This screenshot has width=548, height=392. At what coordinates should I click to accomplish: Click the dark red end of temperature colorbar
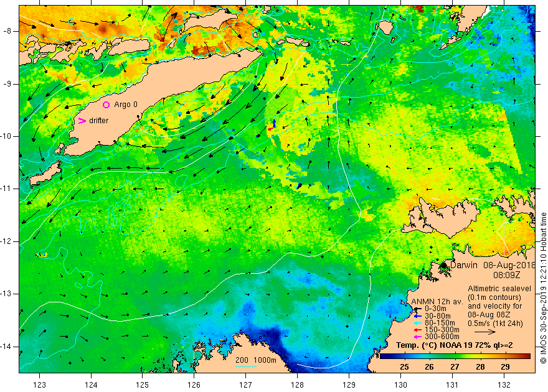pyautogui.click(x=527, y=357)
